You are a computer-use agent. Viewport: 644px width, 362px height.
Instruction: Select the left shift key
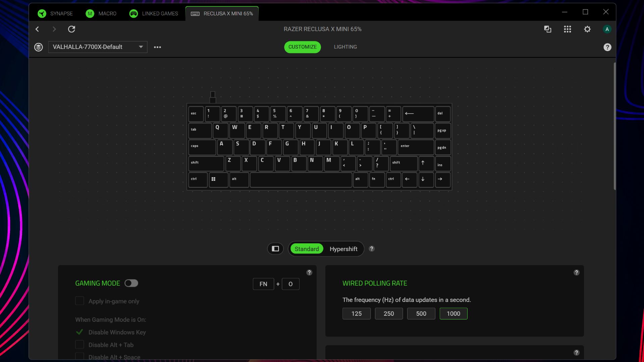[206, 163]
